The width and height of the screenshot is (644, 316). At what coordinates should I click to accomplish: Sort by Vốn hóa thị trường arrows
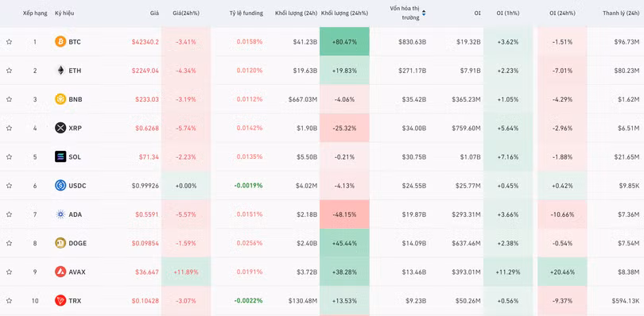pyautogui.click(x=424, y=13)
